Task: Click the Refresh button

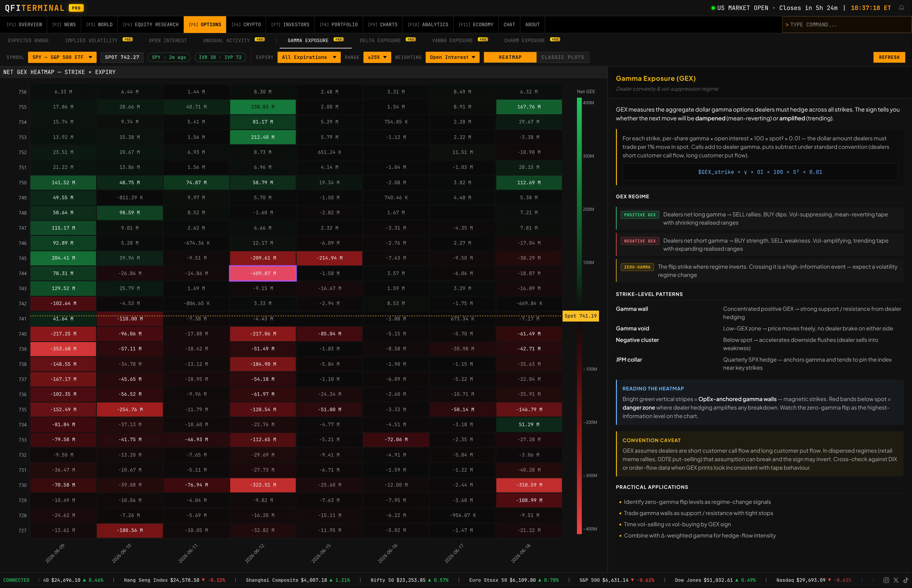Action: pyautogui.click(x=889, y=57)
